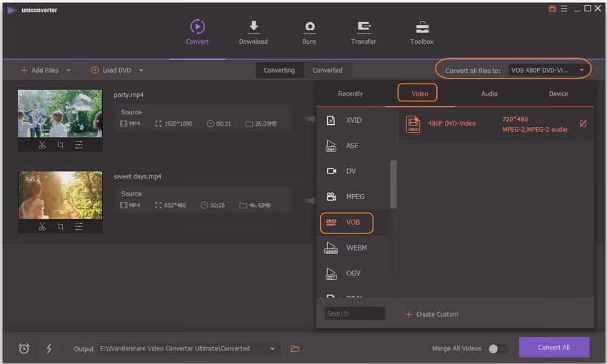Click the party.mp4 video thumbnail
607x364 pixels.
click(60, 113)
